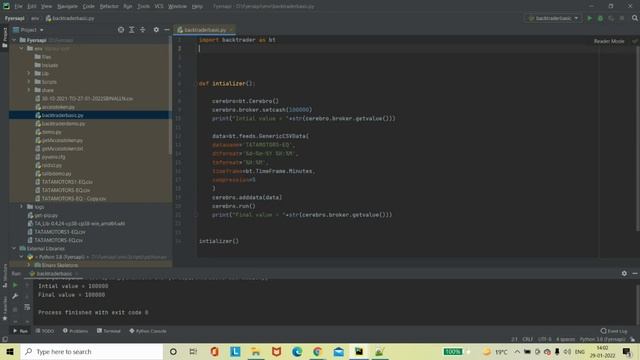The height and width of the screenshot is (360, 640).
Task: Open the Navigate menu
Action: point(67,7)
